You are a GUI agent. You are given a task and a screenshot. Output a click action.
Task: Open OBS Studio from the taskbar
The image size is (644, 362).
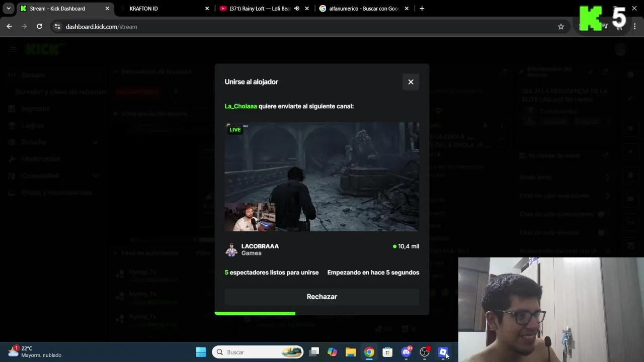425,352
